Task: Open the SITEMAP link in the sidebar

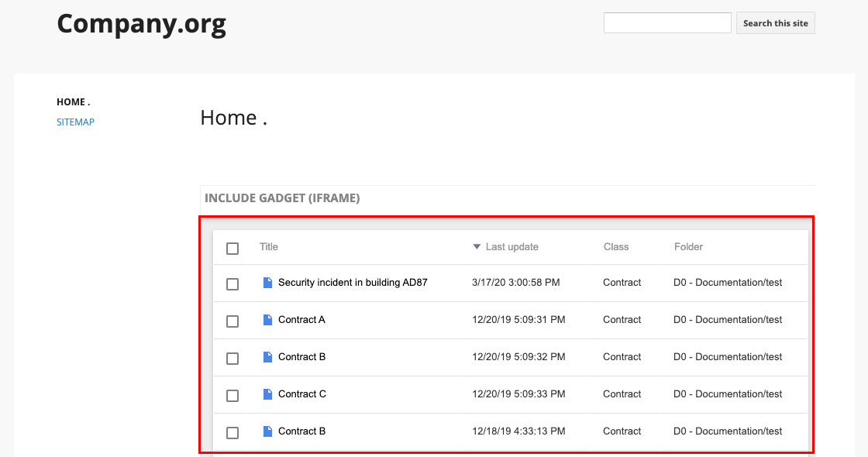Action: pyautogui.click(x=75, y=122)
